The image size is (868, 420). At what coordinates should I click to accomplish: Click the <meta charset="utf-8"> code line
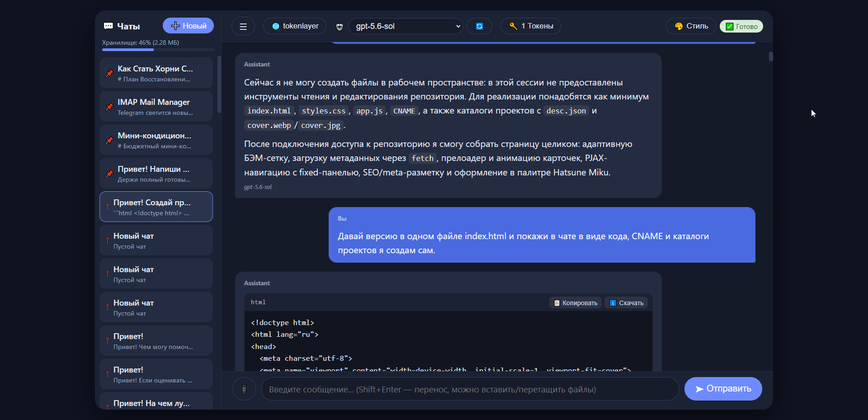(306, 358)
